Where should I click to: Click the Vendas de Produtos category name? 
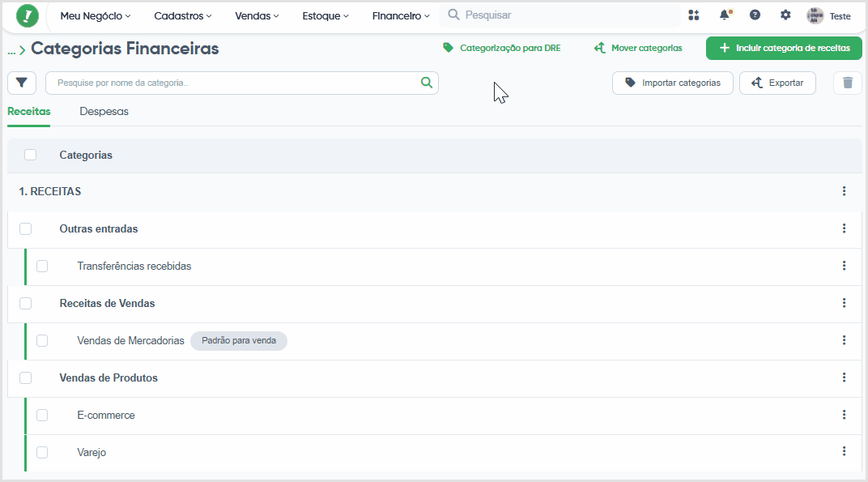coord(108,377)
